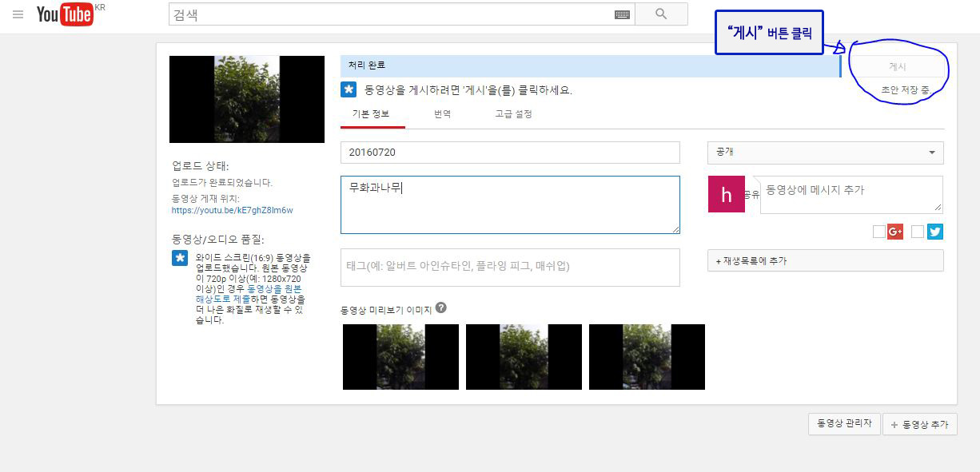Image resolution: width=980 pixels, height=472 pixels.
Task: Open the youtu.be video link
Action: click(232, 211)
